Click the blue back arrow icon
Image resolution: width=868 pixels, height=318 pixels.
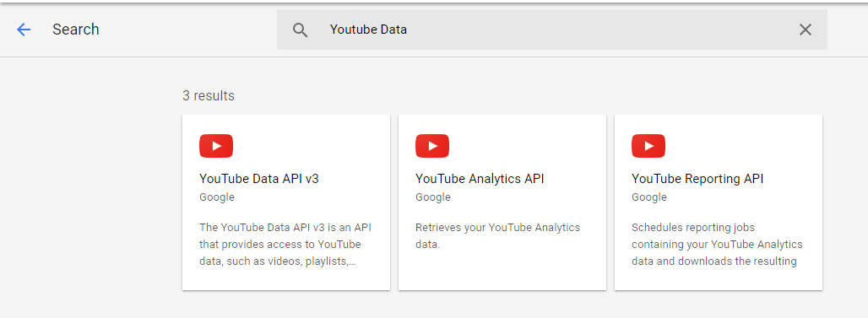tap(24, 30)
